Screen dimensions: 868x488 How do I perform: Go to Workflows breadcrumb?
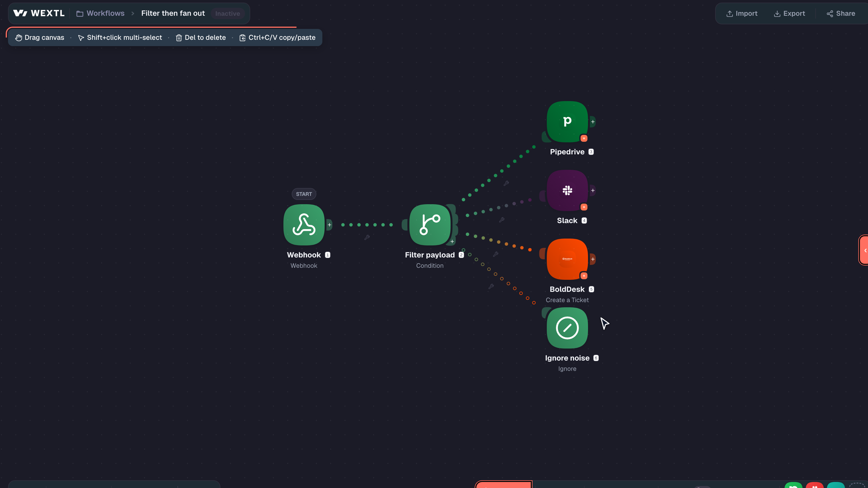coord(100,13)
